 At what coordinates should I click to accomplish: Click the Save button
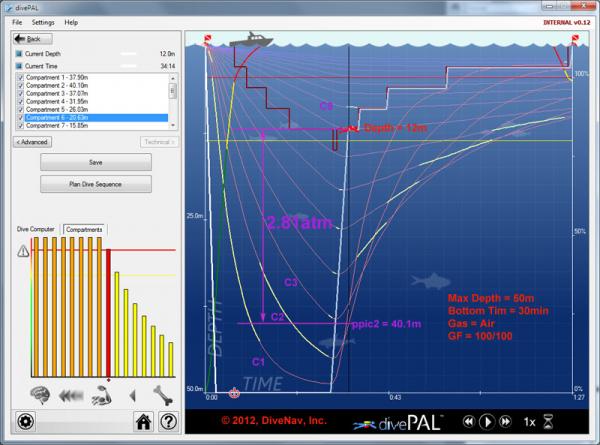[x=95, y=162]
